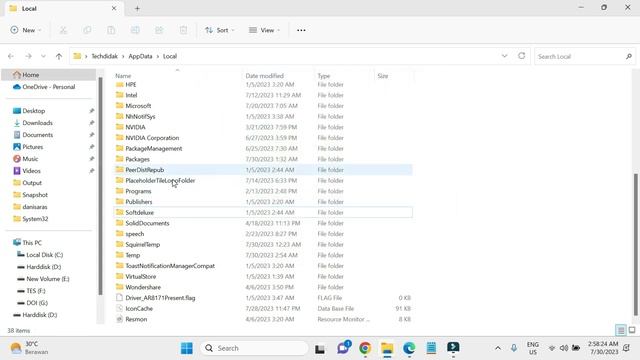Click the Copy toolbar icon
This screenshot has height=360, width=640.
coord(87,30)
